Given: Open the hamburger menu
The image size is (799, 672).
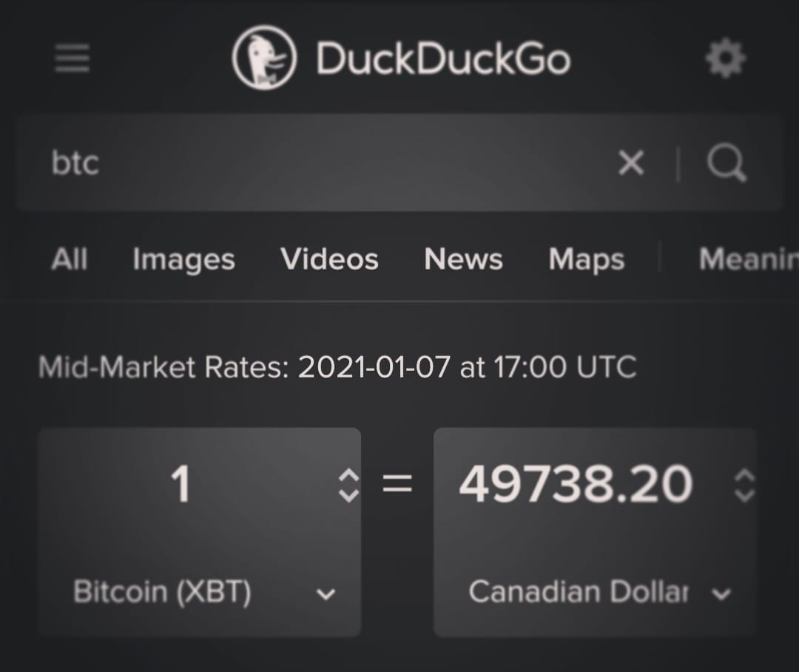Looking at the screenshot, I should [x=72, y=58].
